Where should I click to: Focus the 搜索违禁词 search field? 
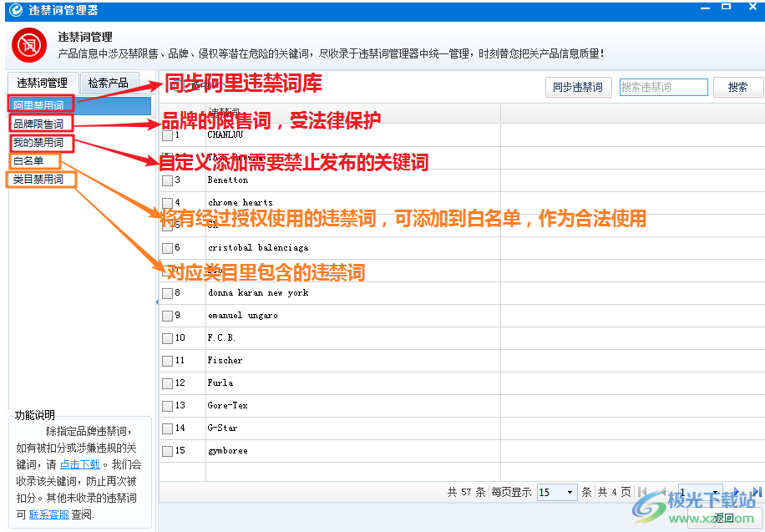click(663, 88)
